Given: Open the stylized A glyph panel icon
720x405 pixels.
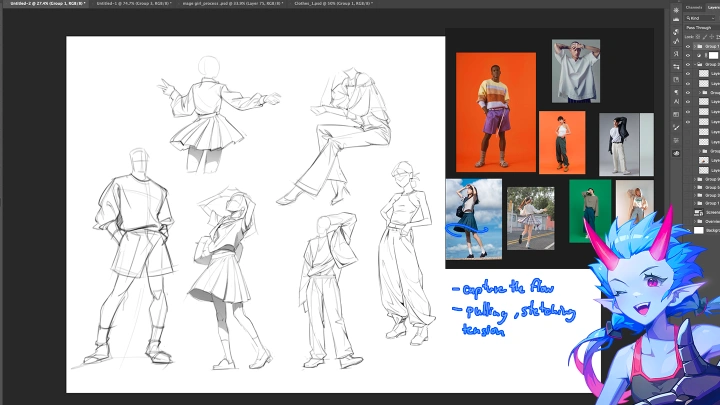Looking at the screenshot, I should [x=676, y=54].
